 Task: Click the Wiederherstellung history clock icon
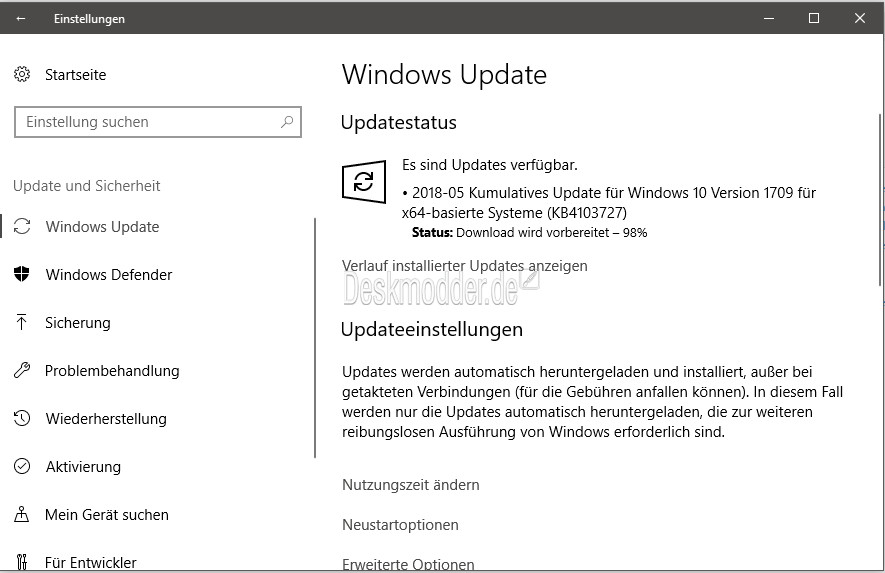pos(22,418)
